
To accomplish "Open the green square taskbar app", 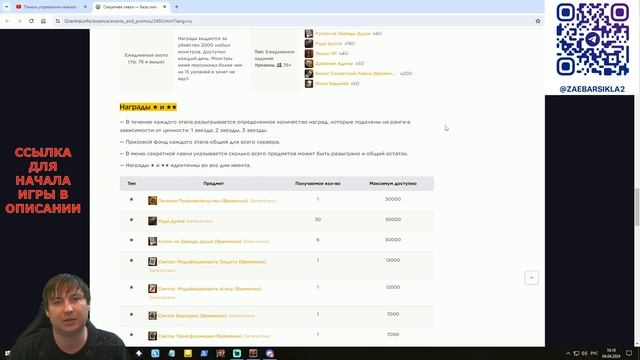I will pos(237,353).
